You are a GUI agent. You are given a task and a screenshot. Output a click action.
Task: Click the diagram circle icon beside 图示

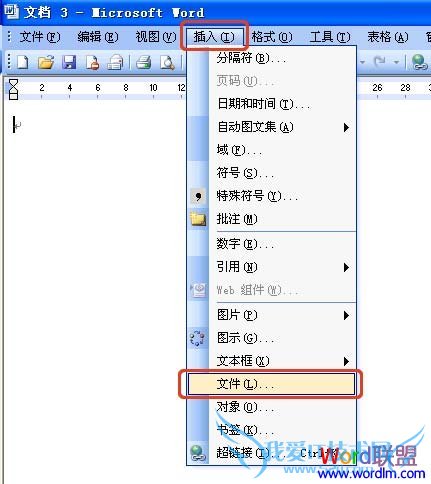tap(198, 338)
